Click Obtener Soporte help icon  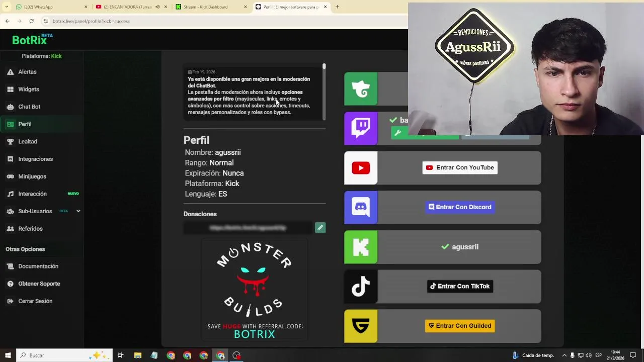click(x=10, y=284)
